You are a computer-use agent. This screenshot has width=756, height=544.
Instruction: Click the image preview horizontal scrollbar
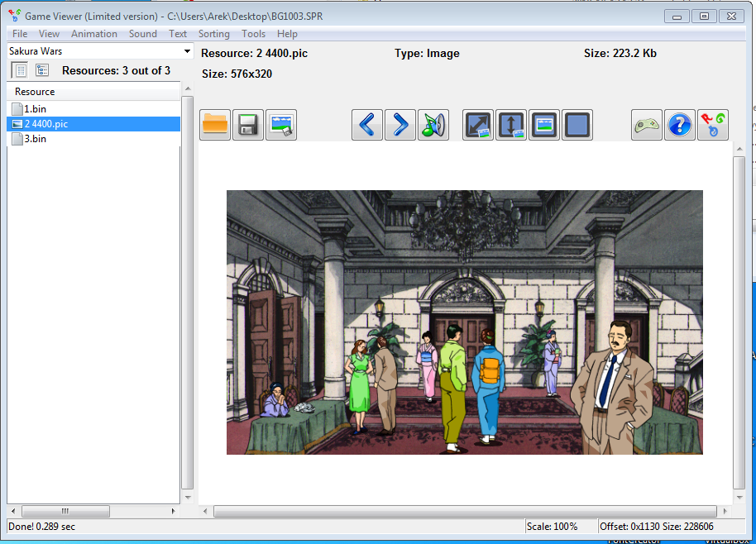[465, 512]
